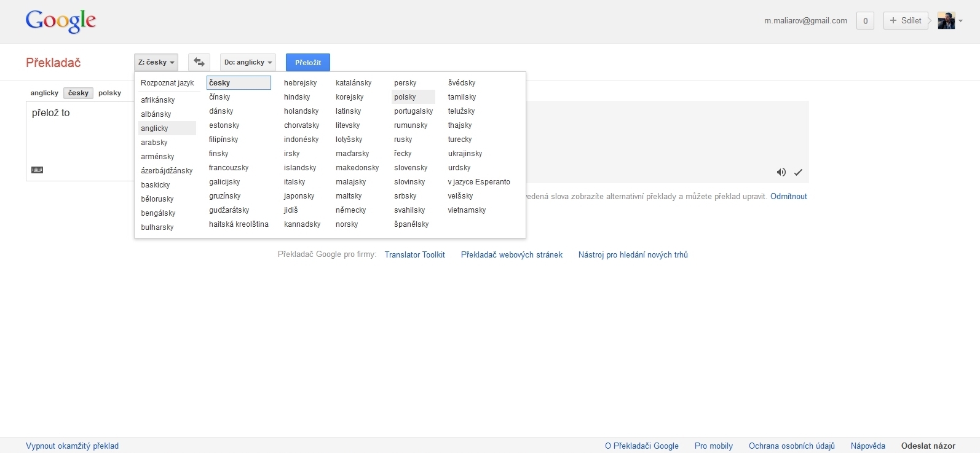Viewport: 980px width, 453px height.
Task: Choose hebrejsky from language list
Action: pos(301,83)
